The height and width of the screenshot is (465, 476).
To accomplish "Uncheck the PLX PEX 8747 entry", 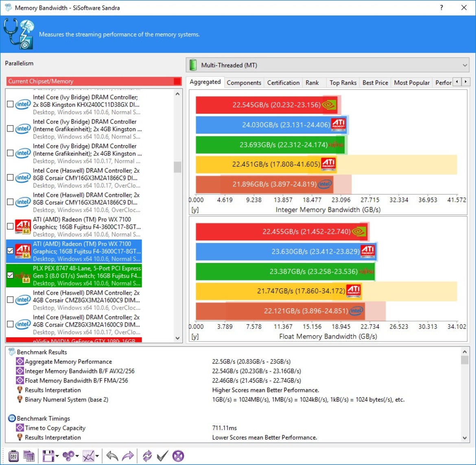I will [10, 276].
